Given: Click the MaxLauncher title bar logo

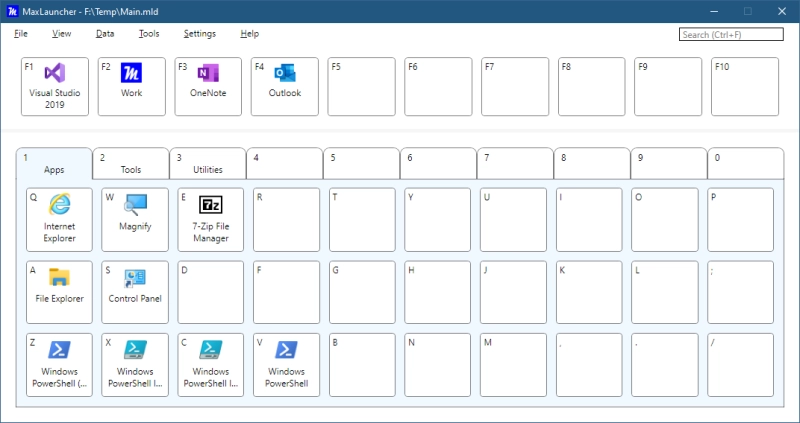Looking at the screenshot, I should [12, 11].
